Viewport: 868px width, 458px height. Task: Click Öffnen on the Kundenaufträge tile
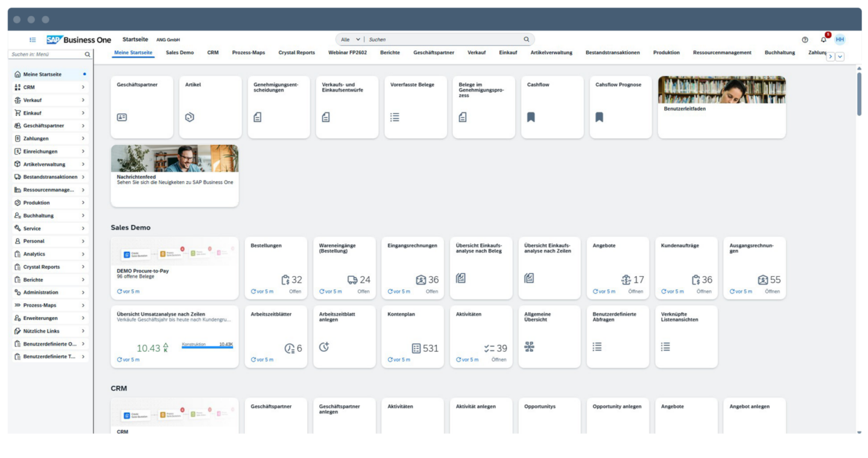(705, 291)
